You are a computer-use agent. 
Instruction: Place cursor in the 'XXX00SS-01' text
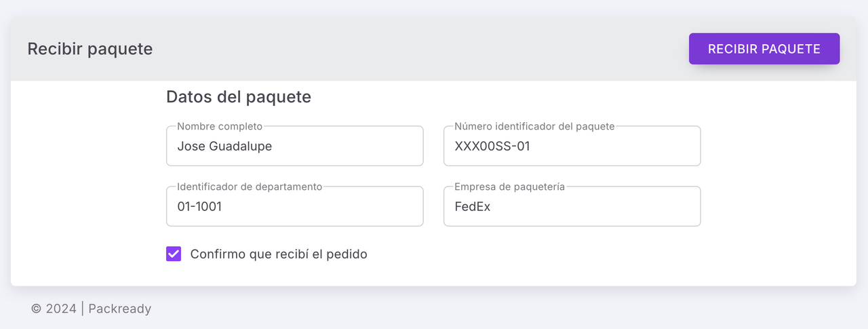[492, 146]
